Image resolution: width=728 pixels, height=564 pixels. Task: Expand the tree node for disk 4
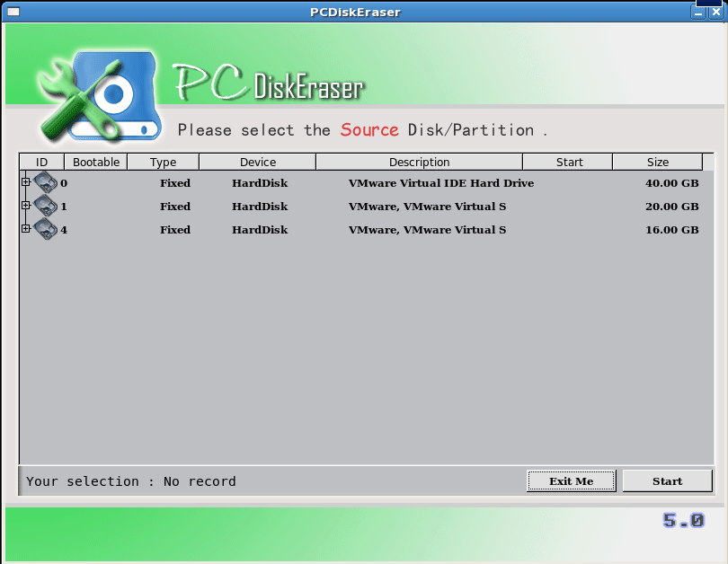[26, 228]
